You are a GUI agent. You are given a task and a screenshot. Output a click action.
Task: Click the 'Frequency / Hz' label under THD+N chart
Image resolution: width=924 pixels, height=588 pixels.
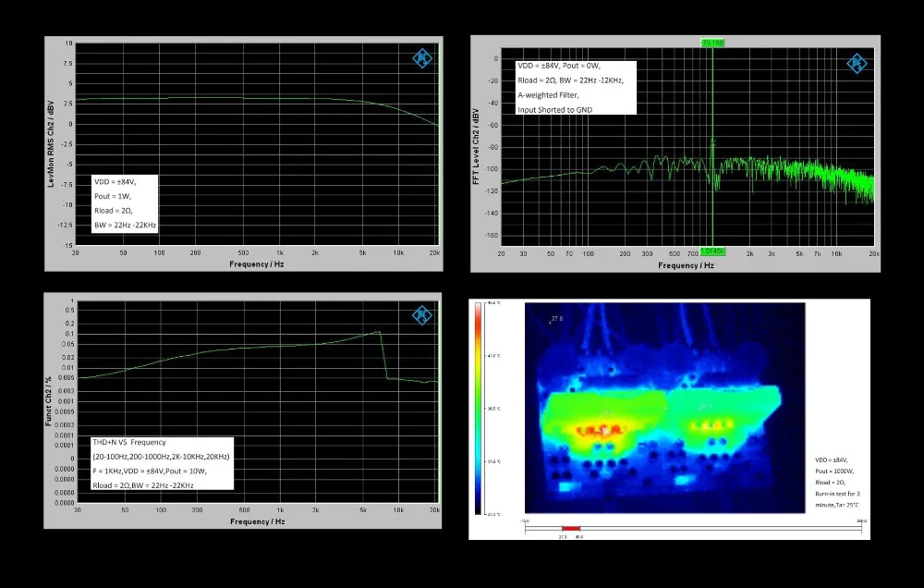pos(258,521)
